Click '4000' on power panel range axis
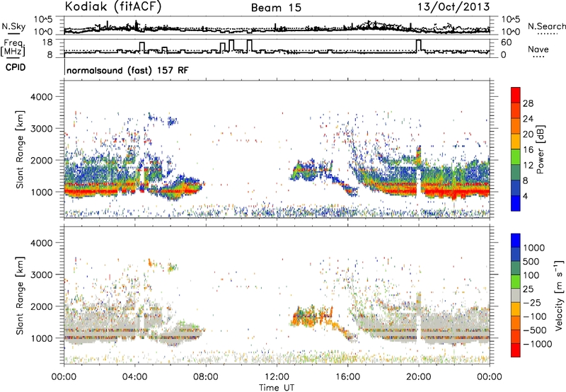Viewport: 566px width, 392px height. [41, 97]
